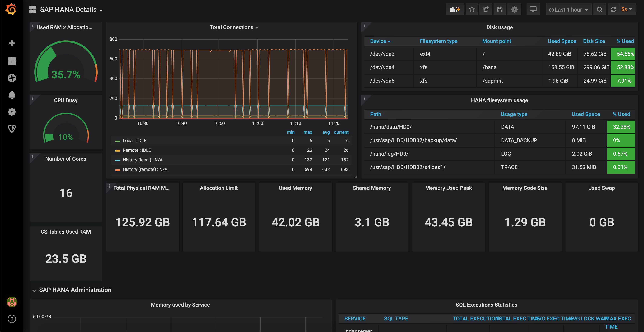The height and width of the screenshot is (332, 644).
Task: Cycle view mode with monitor icon
Action: click(x=533, y=10)
